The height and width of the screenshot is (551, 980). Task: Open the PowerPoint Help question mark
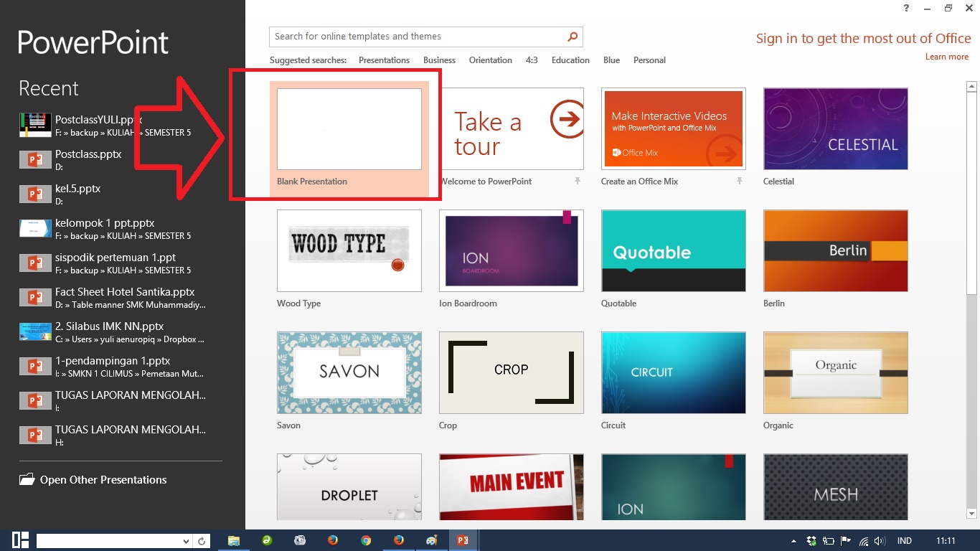[907, 8]
